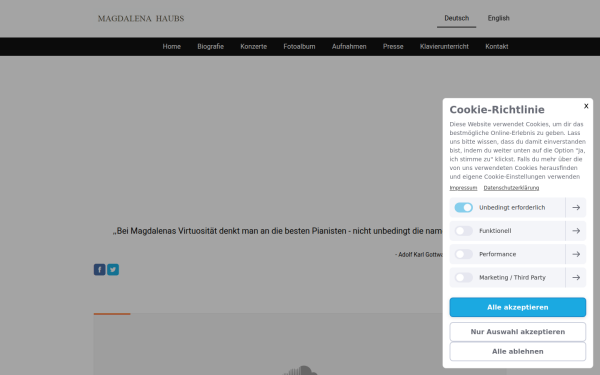
Task: Click the quote beginning „Bei Magdalenas Virtuosität
Action: click(277, 231)
